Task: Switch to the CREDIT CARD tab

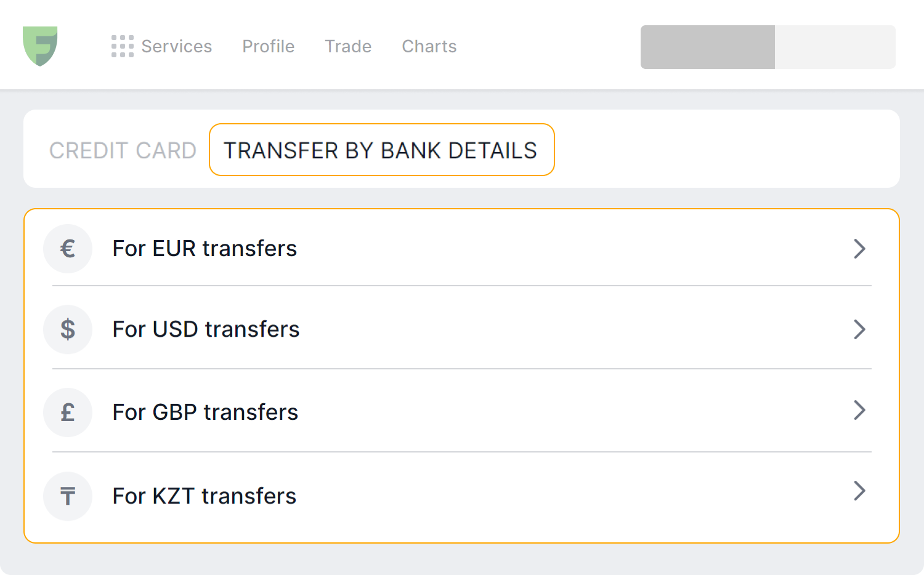Action: tap(123, 150)
